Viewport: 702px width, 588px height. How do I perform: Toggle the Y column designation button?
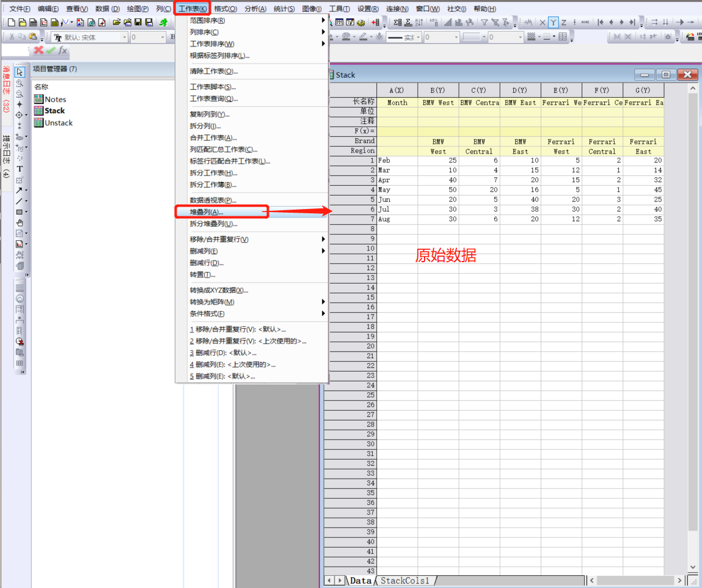point(554,22)
